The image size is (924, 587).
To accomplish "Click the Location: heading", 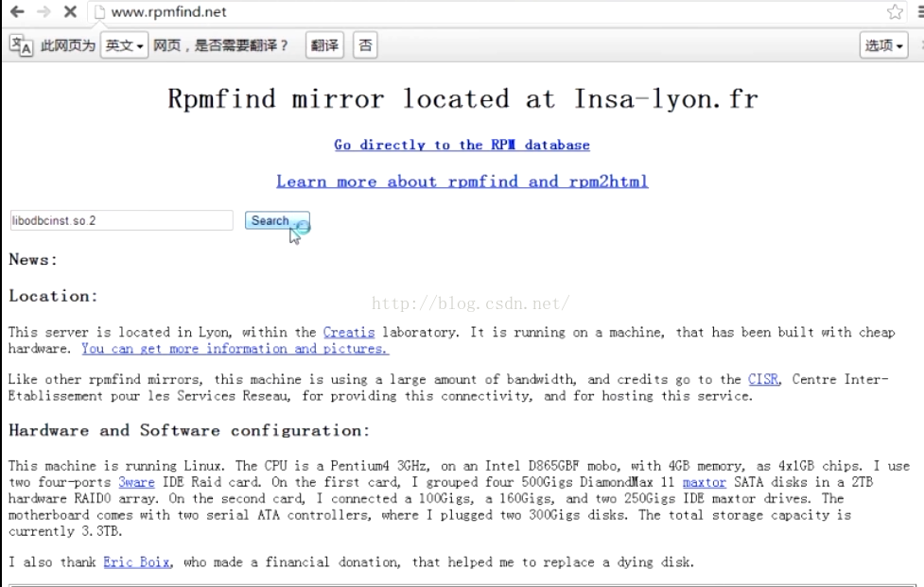I will point(53,296).
